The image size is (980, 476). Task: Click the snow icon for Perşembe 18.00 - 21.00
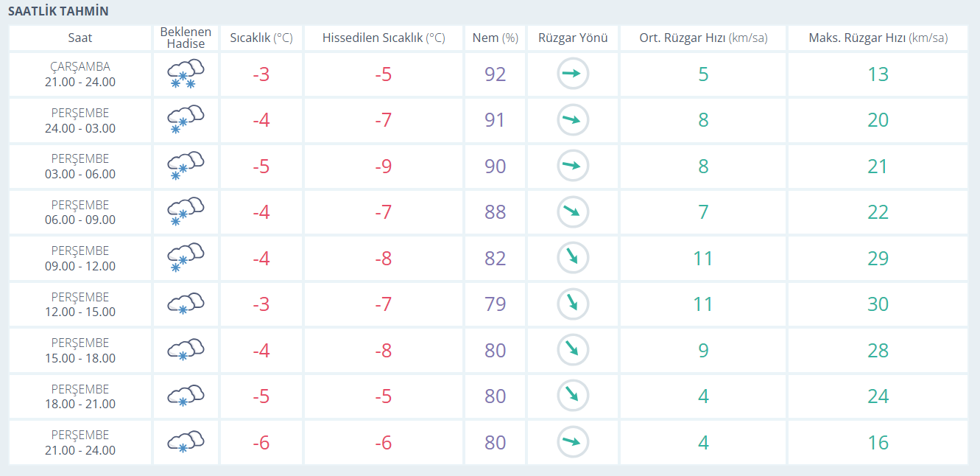186,396
